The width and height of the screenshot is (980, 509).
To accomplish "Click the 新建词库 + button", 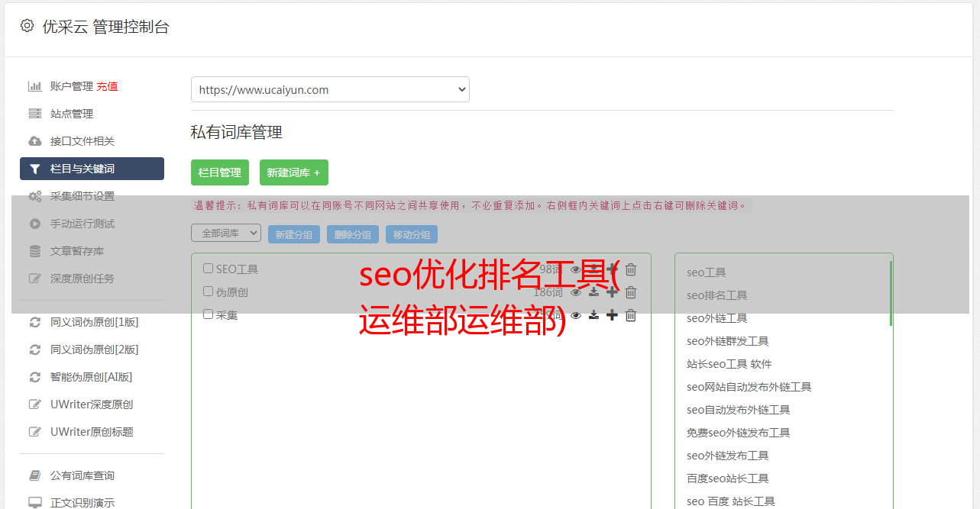I will point(294,172).
